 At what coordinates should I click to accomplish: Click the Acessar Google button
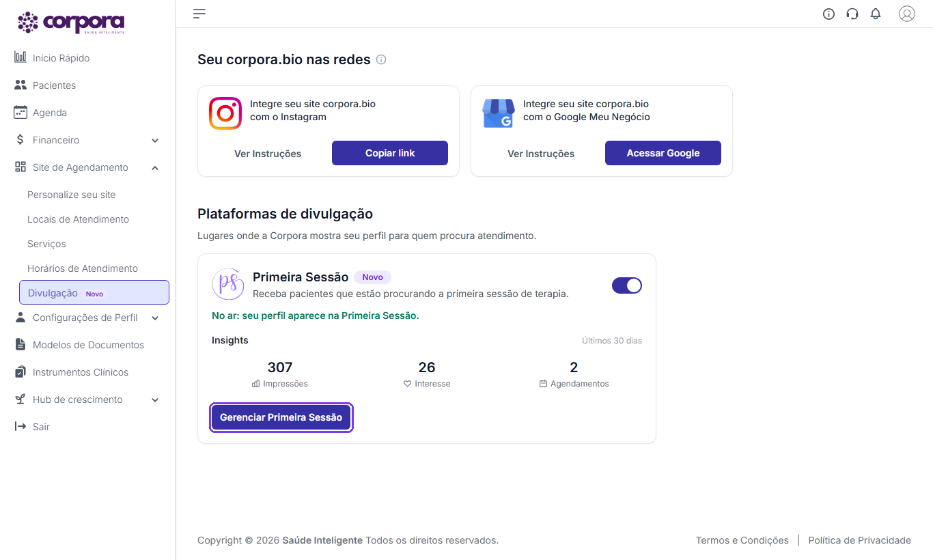663,153
